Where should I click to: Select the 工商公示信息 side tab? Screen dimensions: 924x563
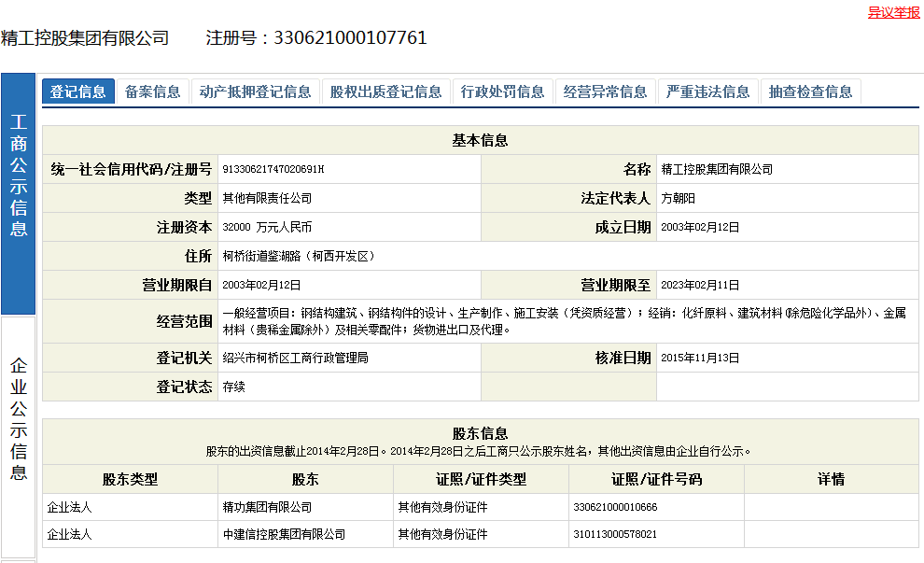(x=19, y=176)
